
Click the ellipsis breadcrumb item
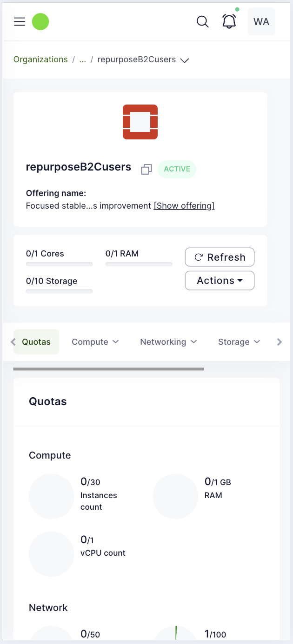(82, 59)
